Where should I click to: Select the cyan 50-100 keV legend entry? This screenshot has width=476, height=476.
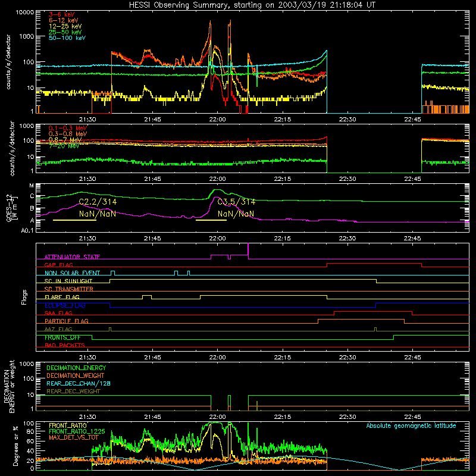coord(67,38)
